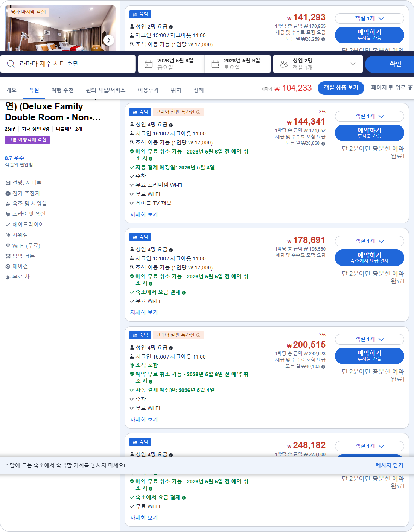This screenshot has height=532, width=414.
Task: Click the 당사 마지막 객실! label on photo
Action: click(x=29, y=12)
